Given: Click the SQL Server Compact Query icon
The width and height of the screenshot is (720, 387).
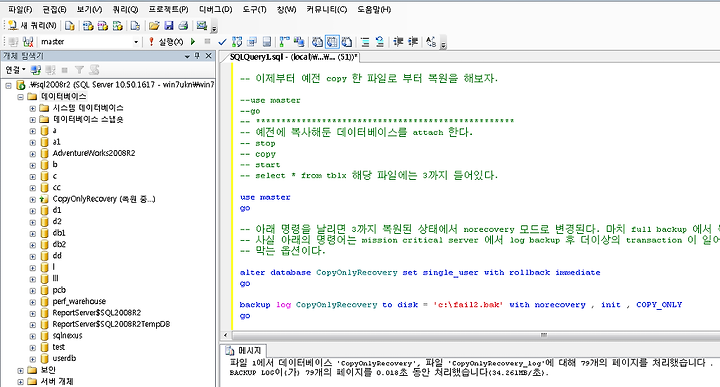Looking at the screenshot, I should (135, 26).
